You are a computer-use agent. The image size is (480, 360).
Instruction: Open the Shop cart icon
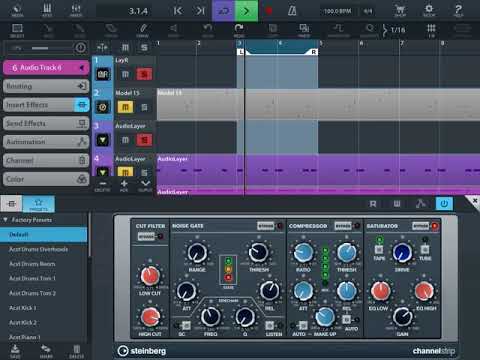[x=400, y=10]
